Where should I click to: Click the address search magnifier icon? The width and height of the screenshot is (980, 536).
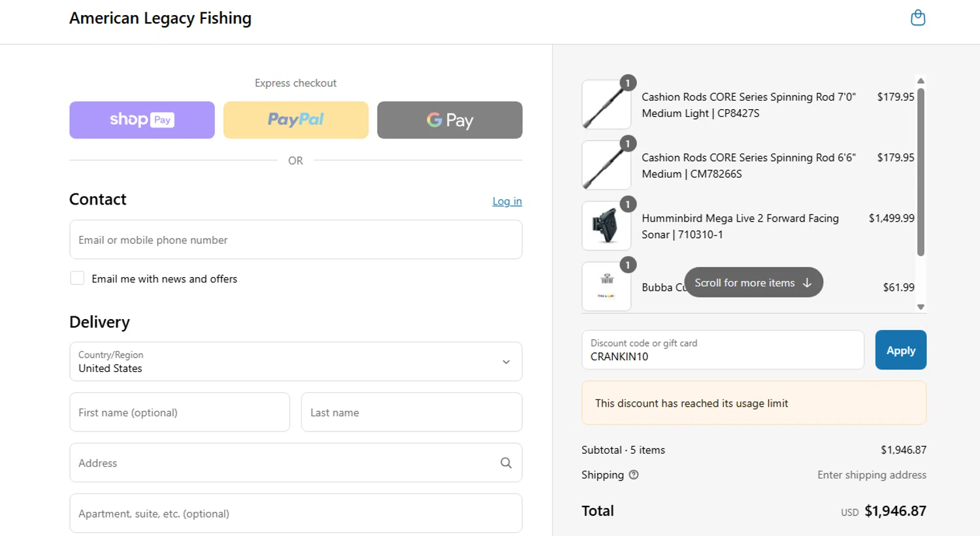pyautogui.click(x=506, y=463)
